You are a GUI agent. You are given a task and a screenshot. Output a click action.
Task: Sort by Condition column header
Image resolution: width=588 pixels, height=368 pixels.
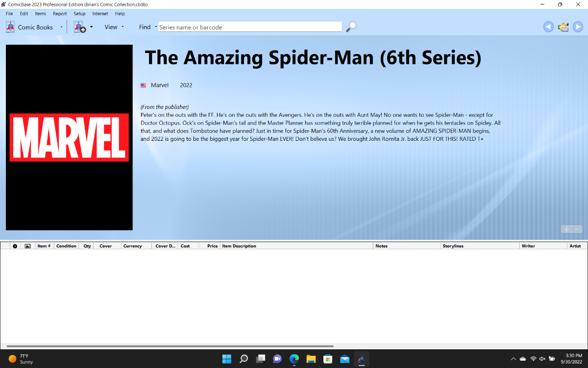[67, 246]
